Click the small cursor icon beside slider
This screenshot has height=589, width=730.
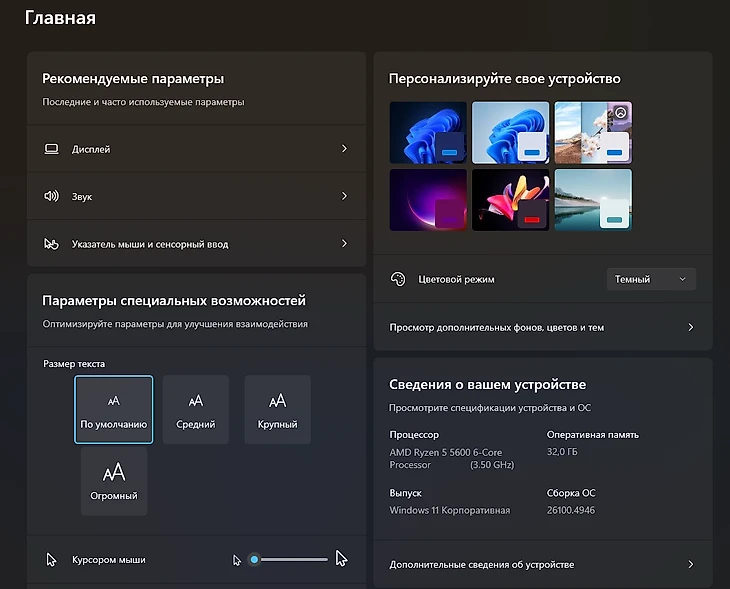point(237,560)
